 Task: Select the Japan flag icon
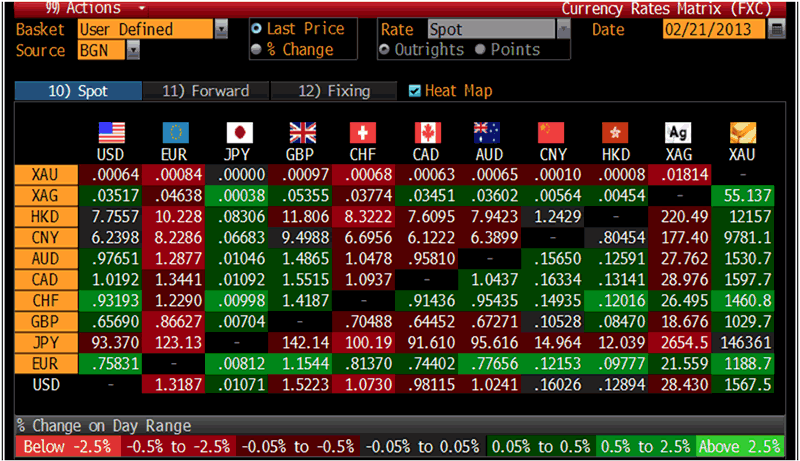click(x=238, y=133)
